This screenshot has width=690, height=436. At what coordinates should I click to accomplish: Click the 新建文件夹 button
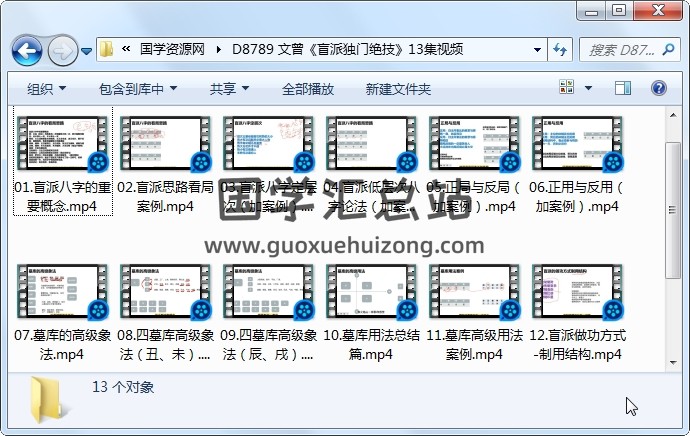(x=398, y=89)
